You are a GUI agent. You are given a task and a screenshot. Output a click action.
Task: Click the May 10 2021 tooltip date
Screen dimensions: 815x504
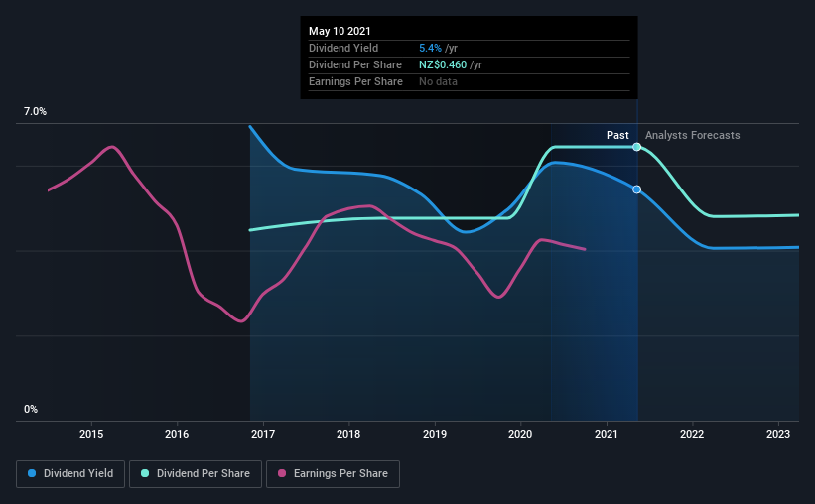click(340, 31)
